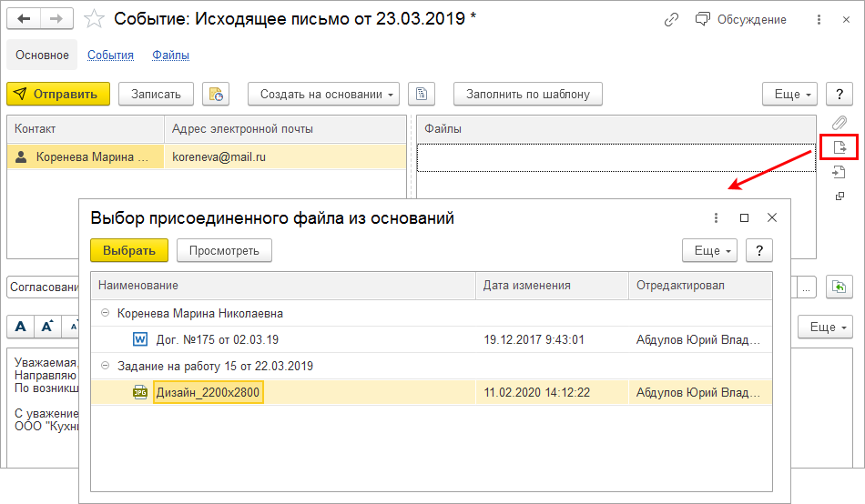The width and height of the screenshot is (865, 504).
Task: Switch to the События tab
Action: 110,55
